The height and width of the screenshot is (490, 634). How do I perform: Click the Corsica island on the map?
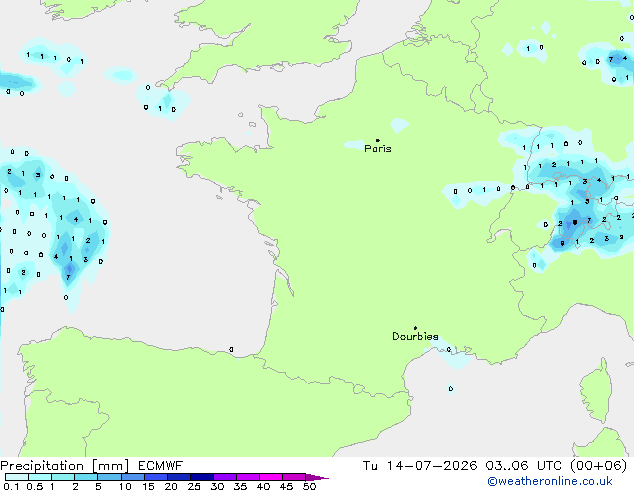click(x=596, y=391)
